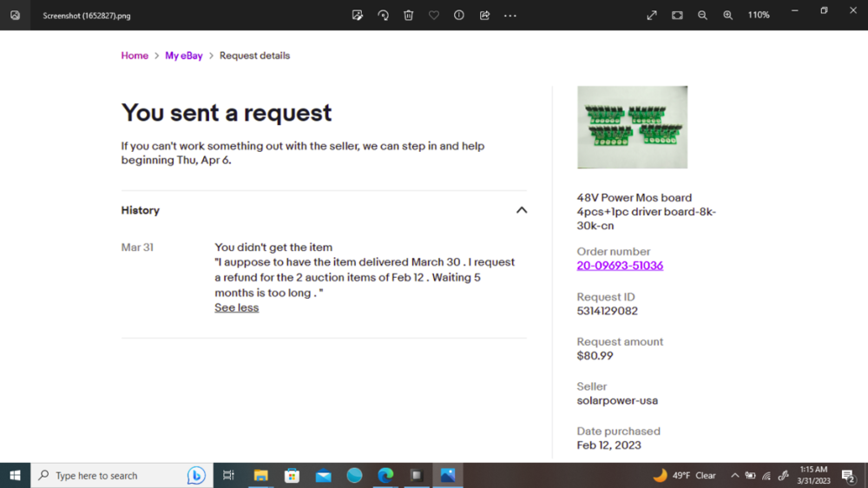Open Mail app from taskbar
The height and width of the screenshot is (488, 868).
tap(323, 475)
